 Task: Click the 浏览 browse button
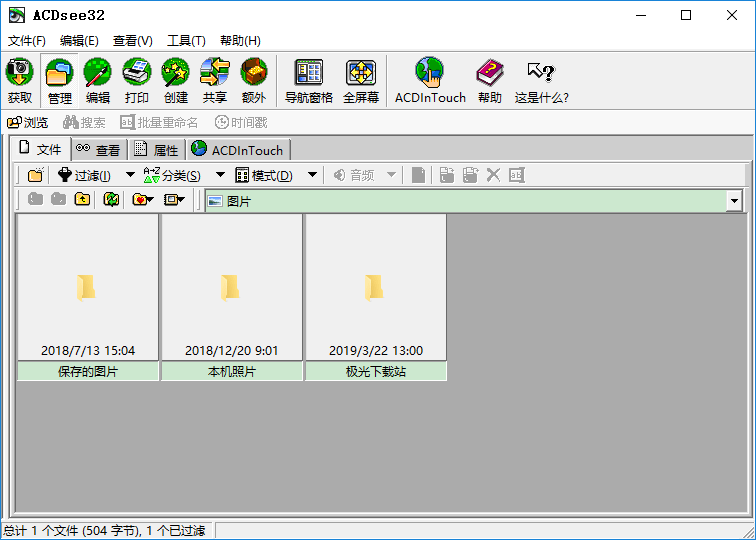coord(27,122)
